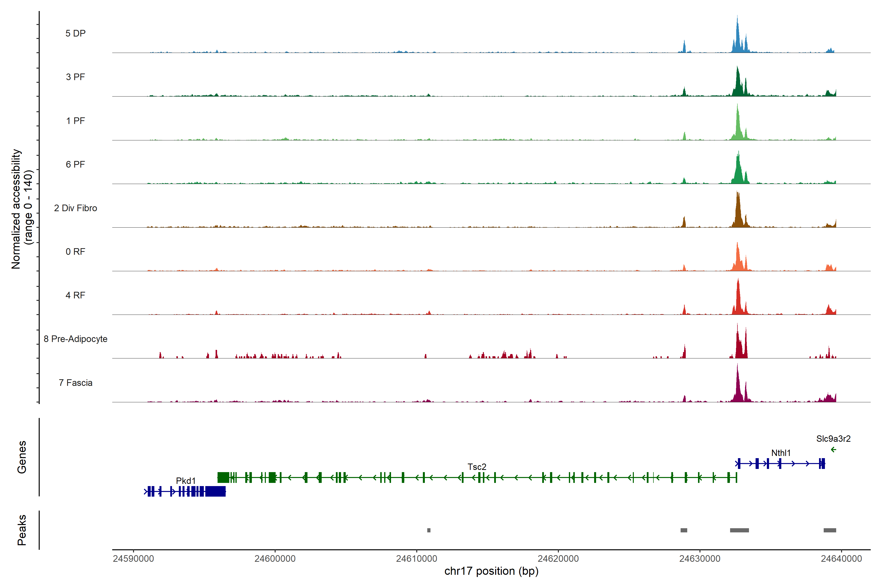Click the 24630000 axis tick label
The height and width of the screenshot is (588, 882).
coord(700,559)
